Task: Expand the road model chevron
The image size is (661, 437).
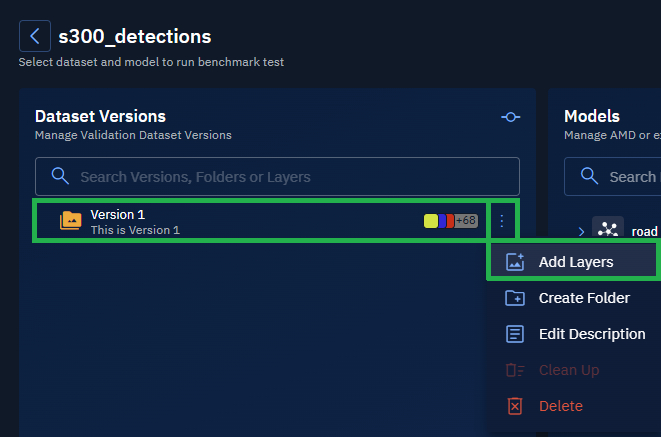Action: click(581, 231)
